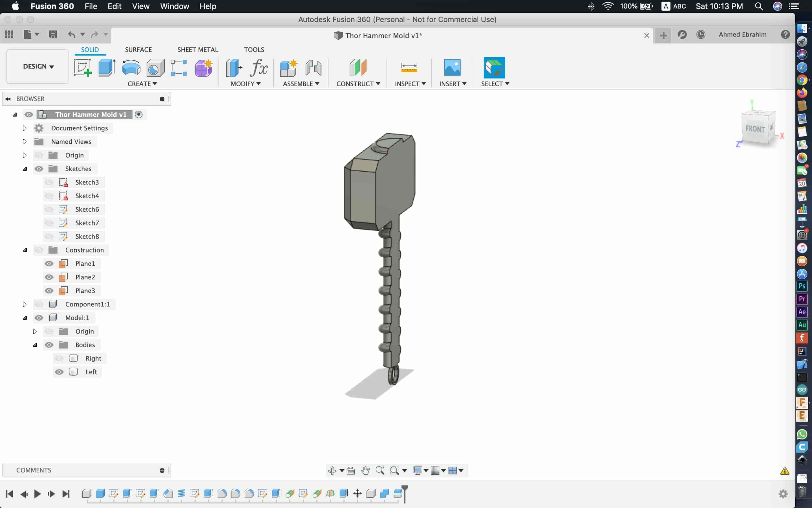The width and height of the screenshot is (812, 508).
Task: Open the DESIGN workspace dropdown
Action: 37,67
